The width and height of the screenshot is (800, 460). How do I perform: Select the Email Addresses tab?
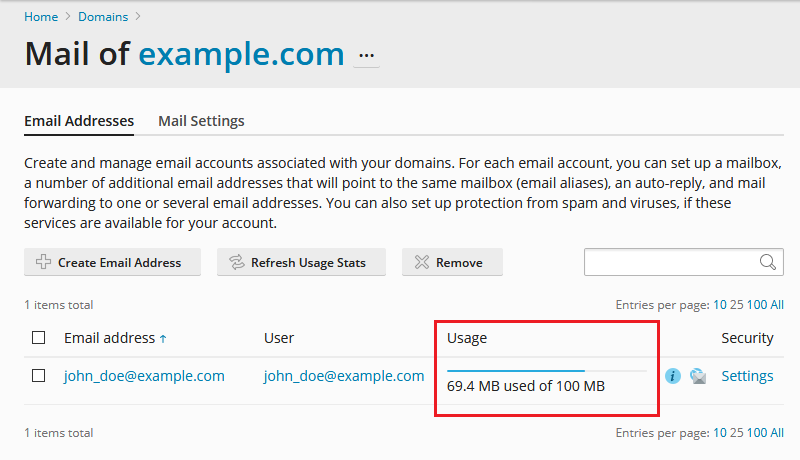79,121
